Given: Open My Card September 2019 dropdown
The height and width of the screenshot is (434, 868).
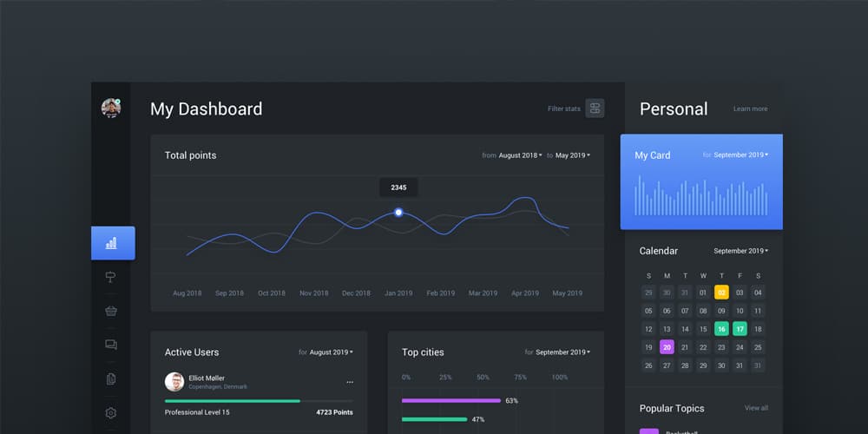Looking at the screenshot, I should click(741, 155).
